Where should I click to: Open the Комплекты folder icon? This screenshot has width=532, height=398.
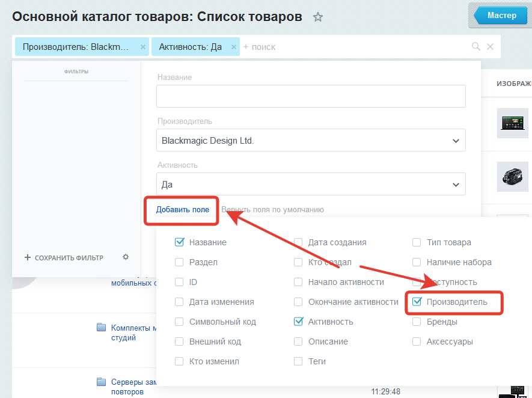(101, 328)
